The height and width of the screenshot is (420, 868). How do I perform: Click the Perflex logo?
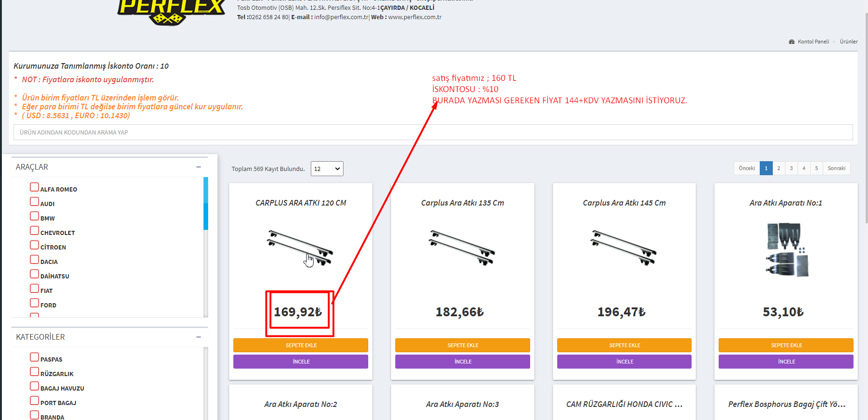tap(170, 12)
